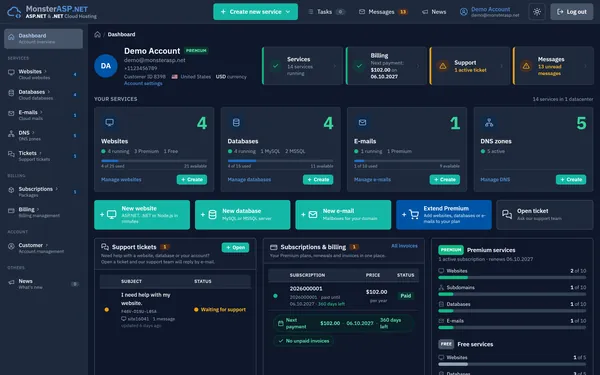Open Messages in the top bar
Viewport: 600px width, 375px height.
(383, 12)
